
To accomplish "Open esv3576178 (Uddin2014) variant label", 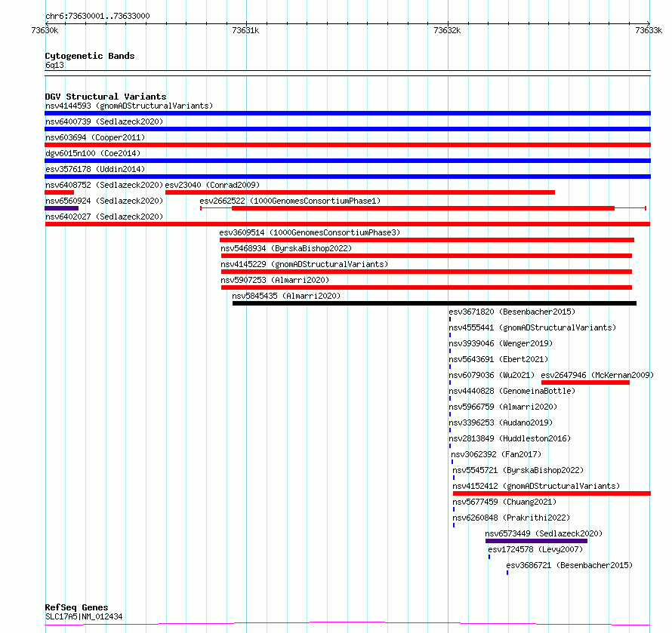I will [x=95, y=169].
